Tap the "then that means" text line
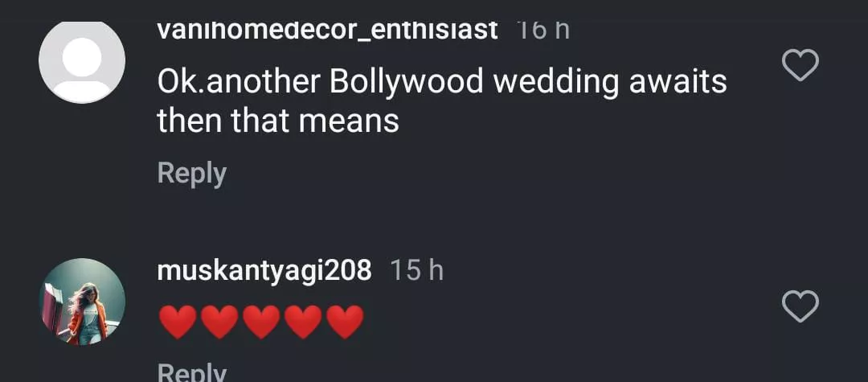 (278, 121)
